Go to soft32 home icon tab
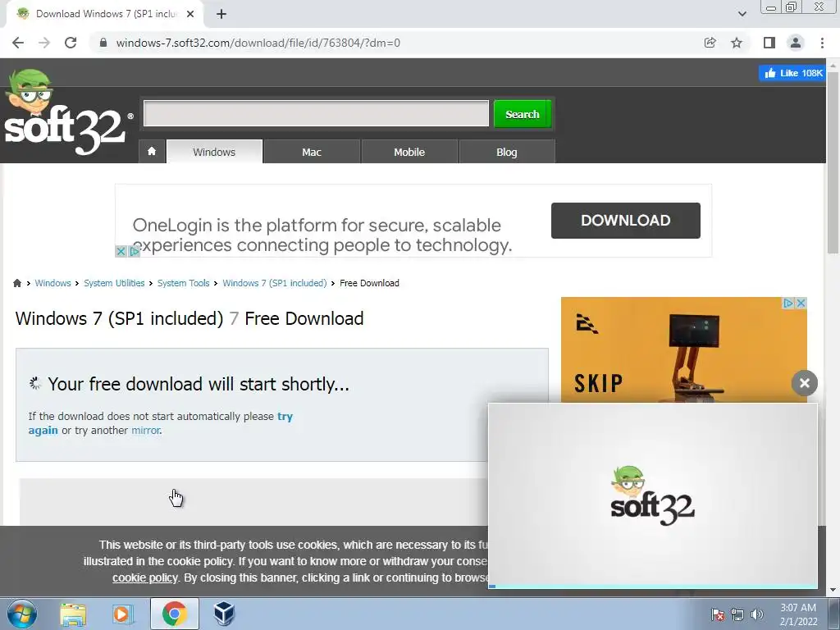840x630 pixels. pos(152,152)
